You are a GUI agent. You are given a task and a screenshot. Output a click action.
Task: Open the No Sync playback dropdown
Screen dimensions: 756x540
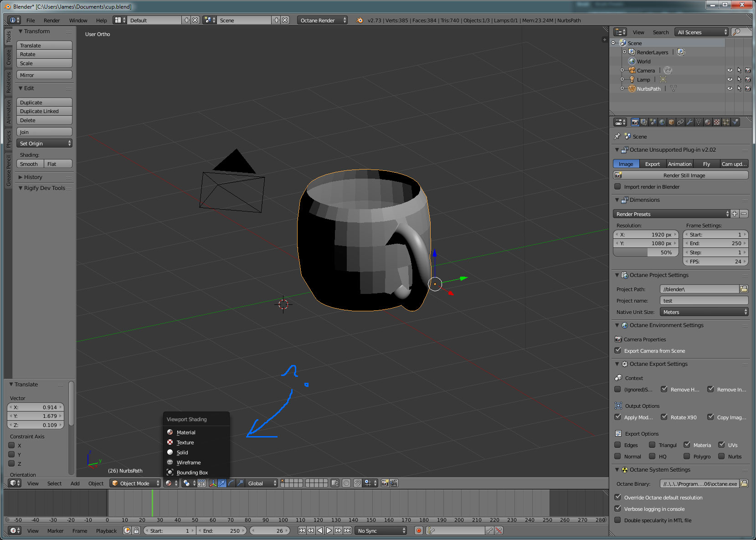coord(381,531)
